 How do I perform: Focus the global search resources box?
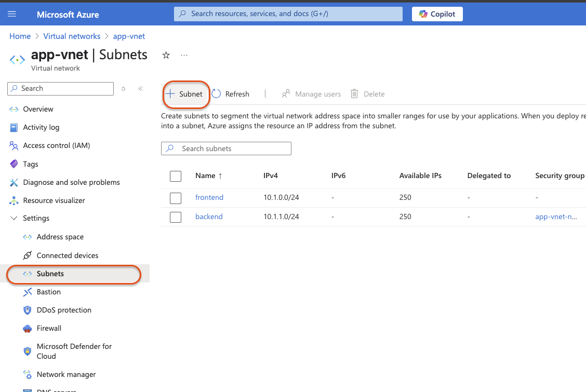(288, 14)
